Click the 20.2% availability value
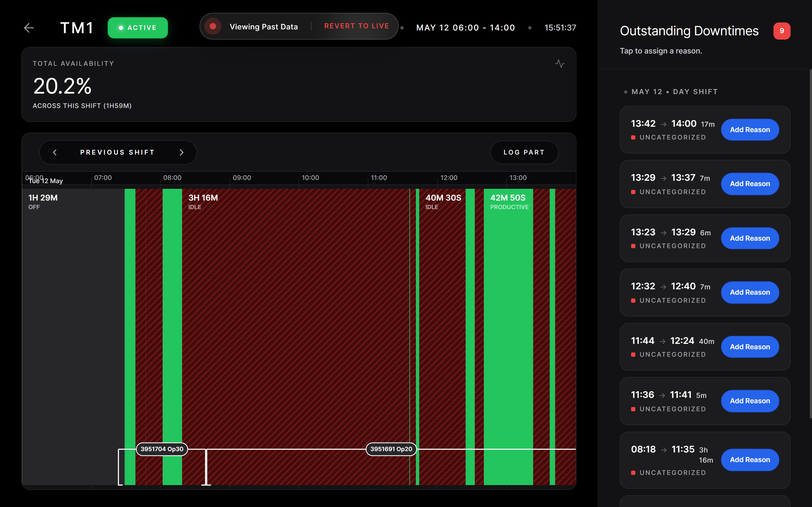 [62, 86]
